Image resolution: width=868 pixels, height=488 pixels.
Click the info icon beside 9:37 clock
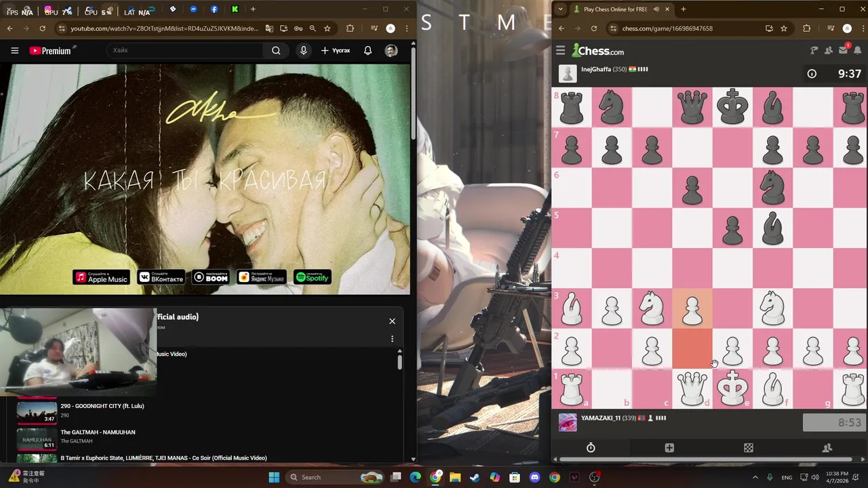tap(812, 74)
